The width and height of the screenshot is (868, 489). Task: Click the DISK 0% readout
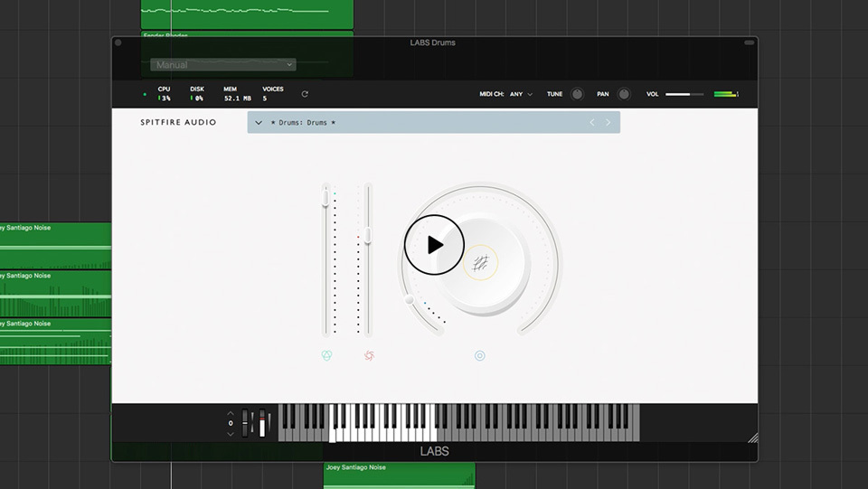click(x=197, y=93)
